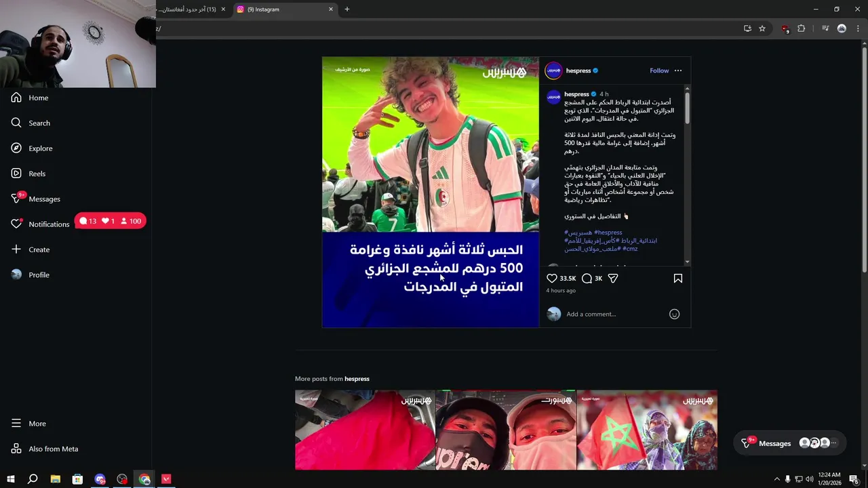Image resolution: width=868 pixels, height=488 pixels.
Task: Open emoji picker in comment box
Action: [x=674, y=314]
